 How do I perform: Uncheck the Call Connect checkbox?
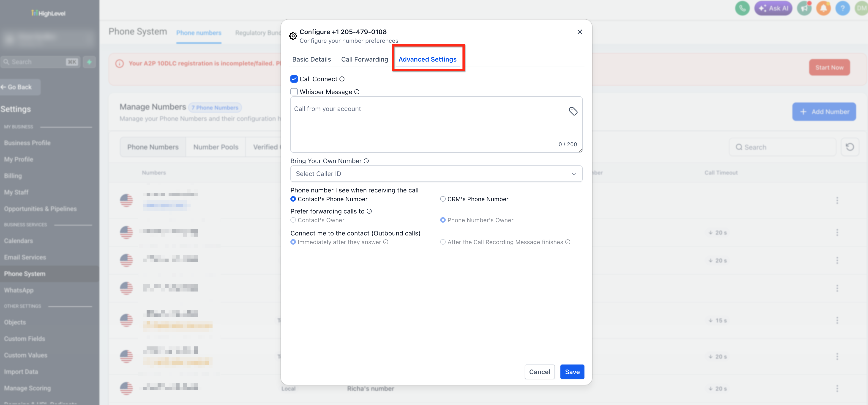tap(294, 79)
